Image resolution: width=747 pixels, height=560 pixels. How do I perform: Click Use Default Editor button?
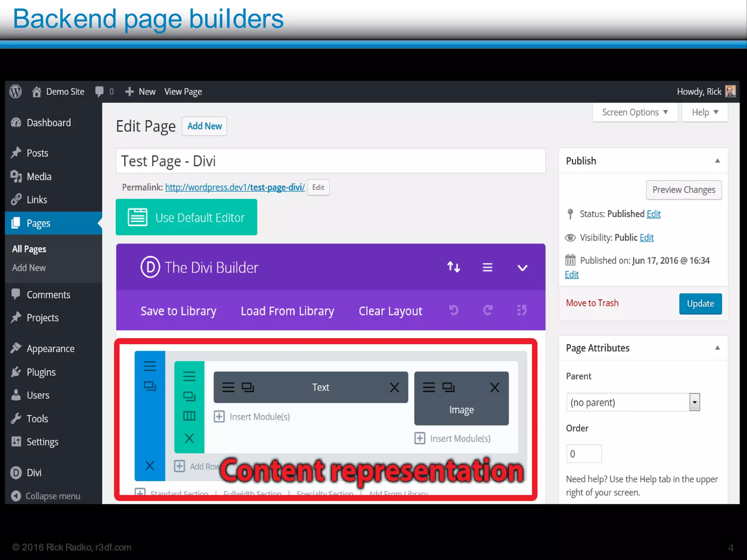click(x=186, y=217)
